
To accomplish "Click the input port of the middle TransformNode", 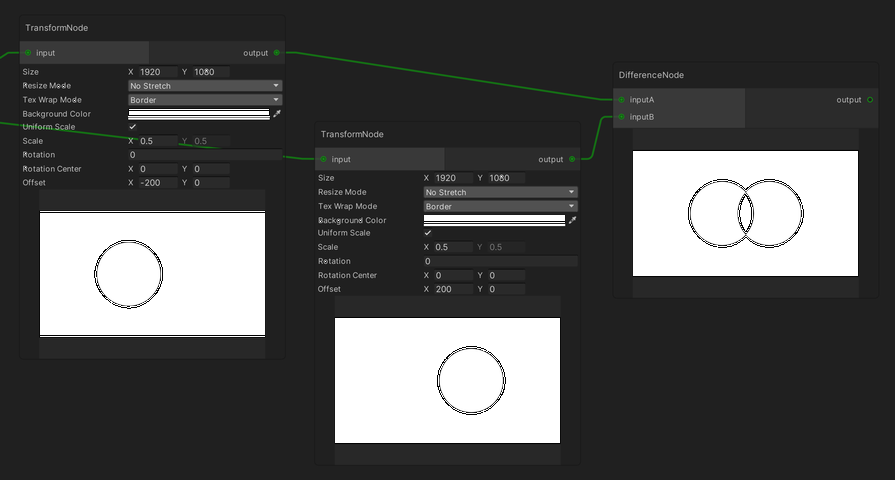I will 324,159.
